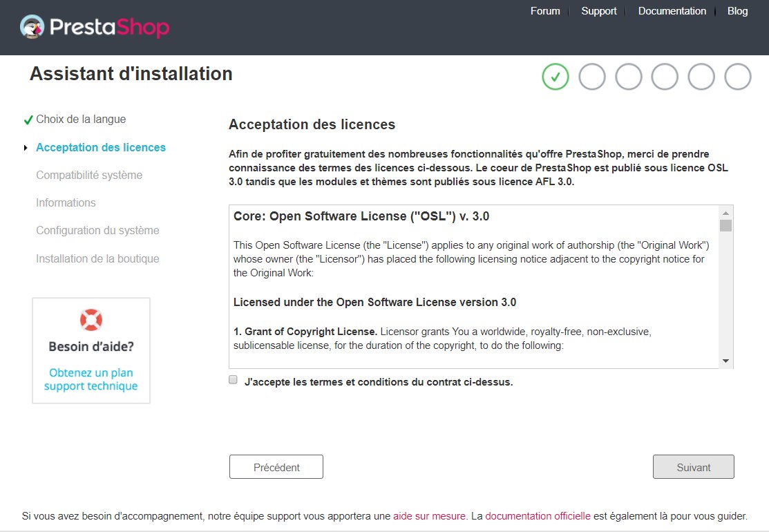Click arrow marker beside Acceptation des licences
Viewport: 769px width, 532px height.
[26, 148]
